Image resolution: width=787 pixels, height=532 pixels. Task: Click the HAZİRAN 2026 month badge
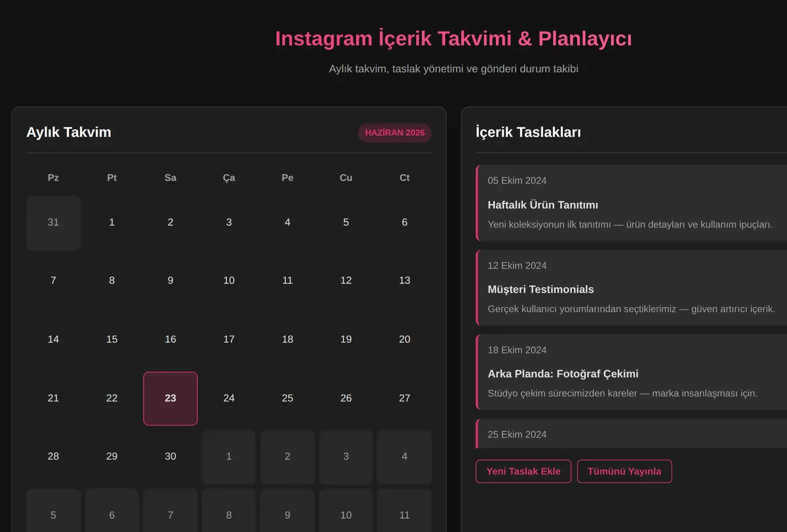tap(395, 133)
